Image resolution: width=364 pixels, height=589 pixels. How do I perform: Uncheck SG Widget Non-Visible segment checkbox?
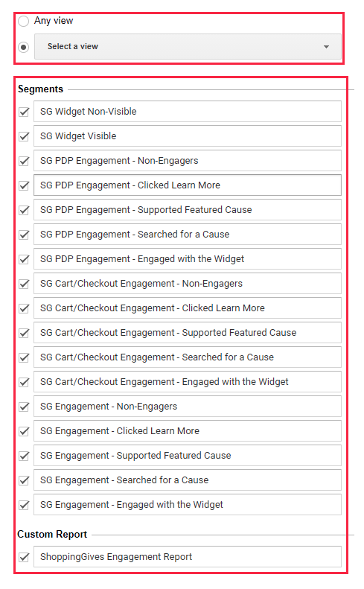pyautogui.click(x=24, y=112)
